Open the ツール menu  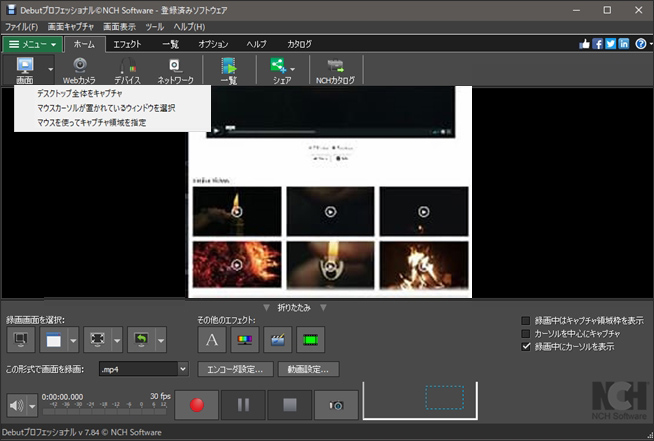[x=154, y=27]
